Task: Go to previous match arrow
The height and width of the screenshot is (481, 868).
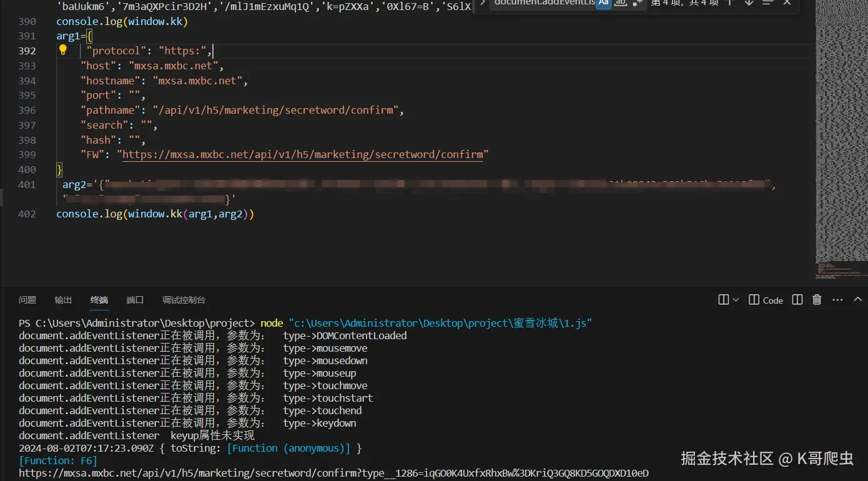Action: [x=729, y=3]
